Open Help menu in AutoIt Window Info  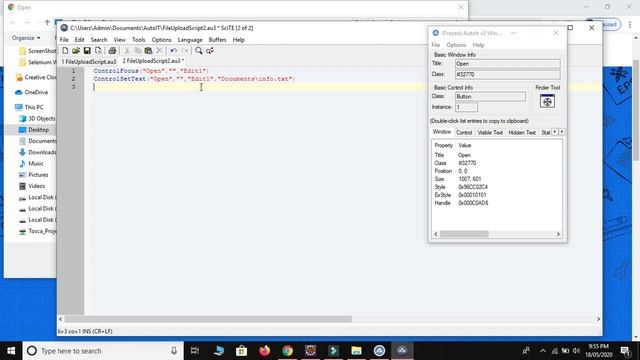478,45
